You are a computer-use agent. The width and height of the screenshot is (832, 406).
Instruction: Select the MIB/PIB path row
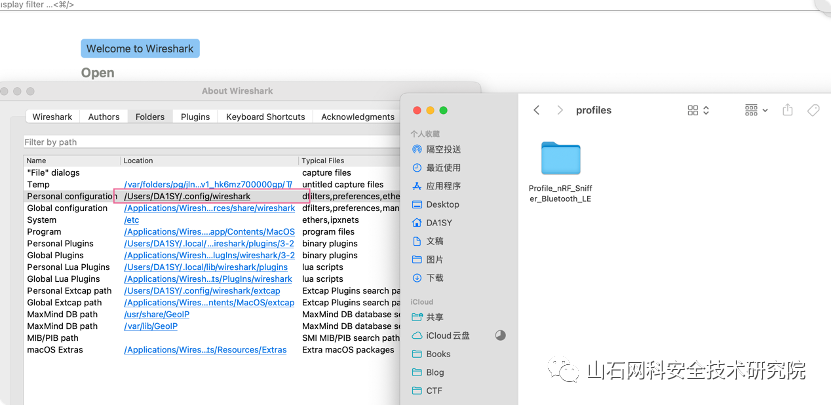[212, 338]
